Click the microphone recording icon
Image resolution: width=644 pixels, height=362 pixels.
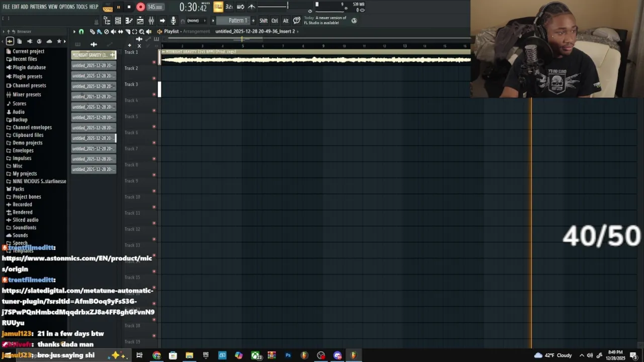coord(173,21)
